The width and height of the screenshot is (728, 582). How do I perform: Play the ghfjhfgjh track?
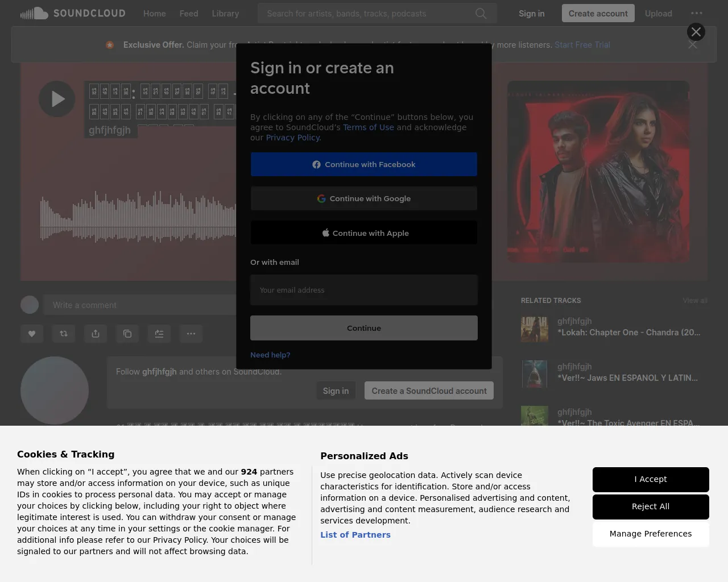(x=57, y=99)
